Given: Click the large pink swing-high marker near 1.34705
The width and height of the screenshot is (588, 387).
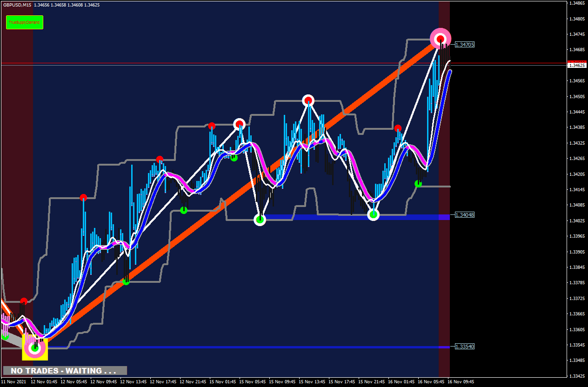Looking at the screenshot, I should [440, 38].
